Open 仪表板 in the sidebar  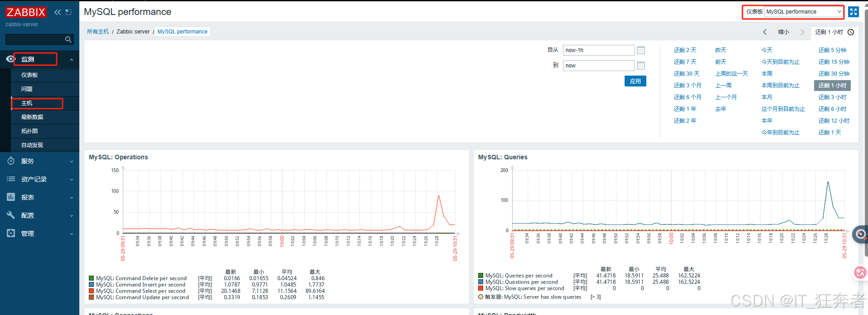[x=29, y=75]
